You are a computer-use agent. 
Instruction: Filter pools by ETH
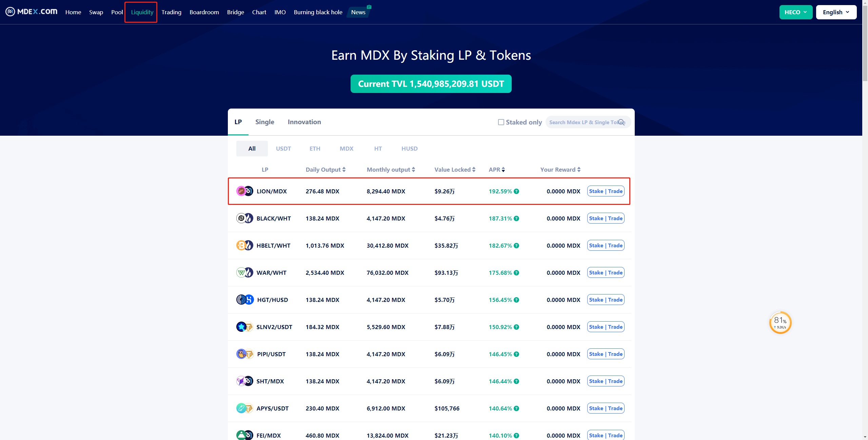coord(315,149)
